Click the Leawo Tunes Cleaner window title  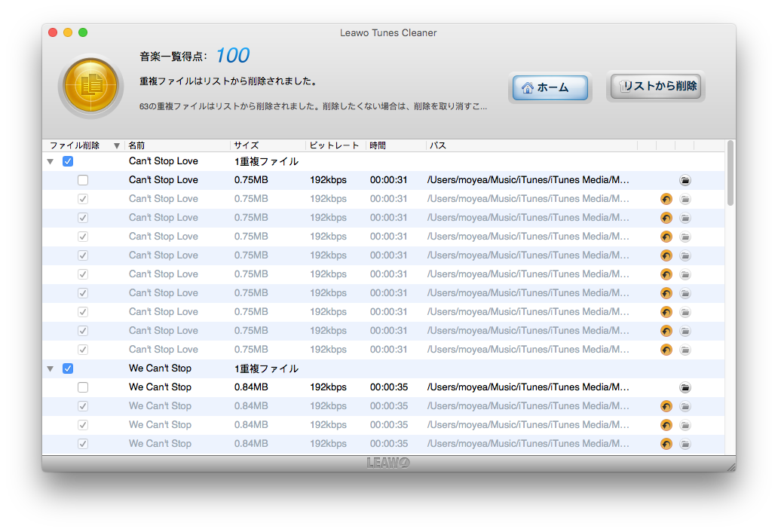coord(388,32)
